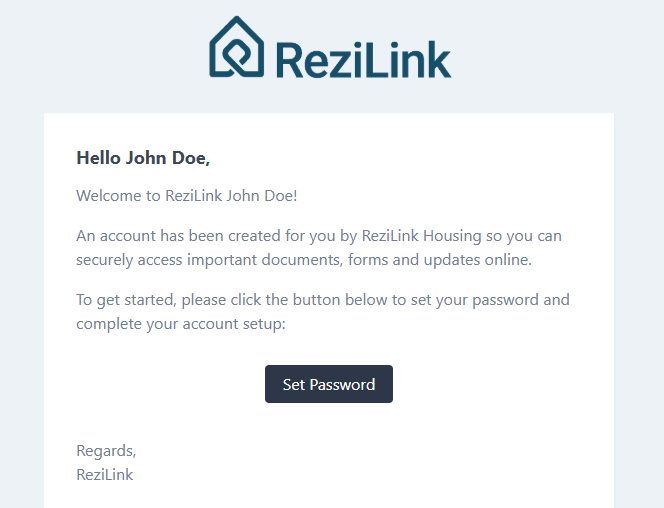Click the "Hello John Doe," greeting heading

pos(143,158)
